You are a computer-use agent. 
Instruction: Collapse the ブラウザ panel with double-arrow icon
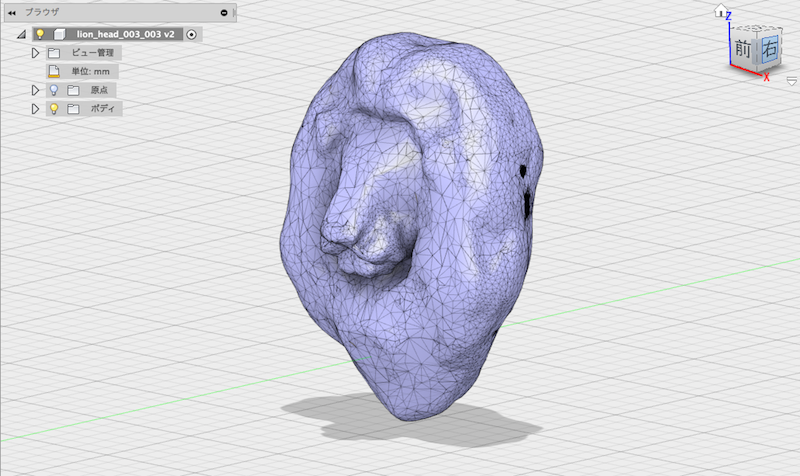pyautogui.click(x=12, y=13)
